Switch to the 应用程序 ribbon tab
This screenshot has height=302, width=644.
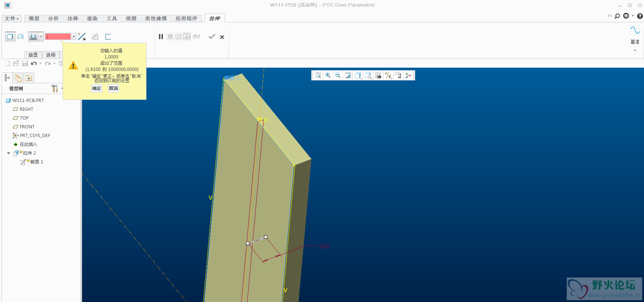click(x=186, y=19)
